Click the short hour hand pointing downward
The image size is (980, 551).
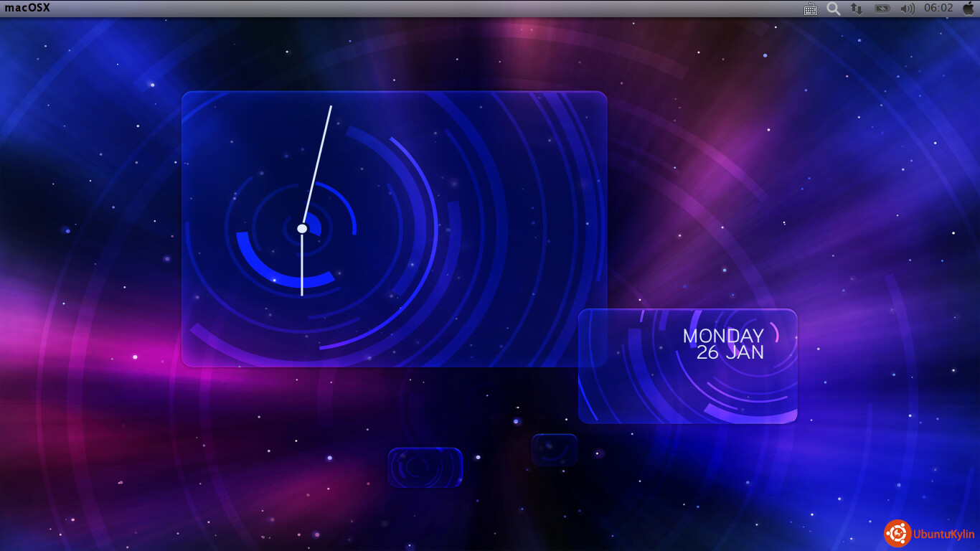[x=302, y=269]
